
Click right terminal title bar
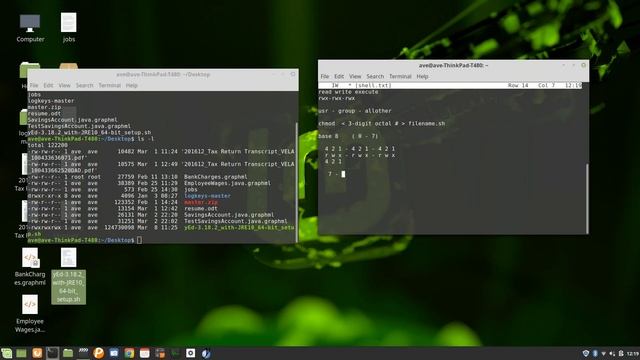[x=453, y=65]
